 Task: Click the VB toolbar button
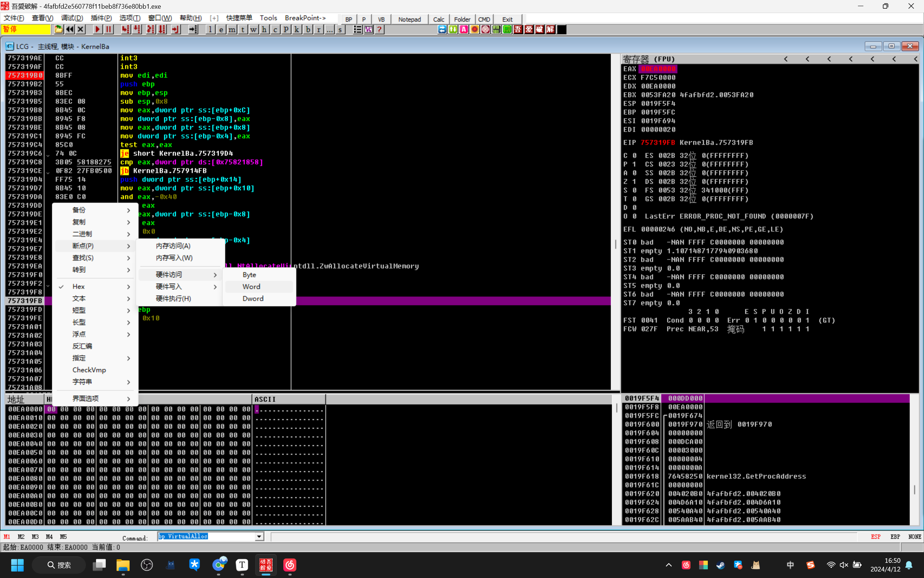click(x=381, y=19)
